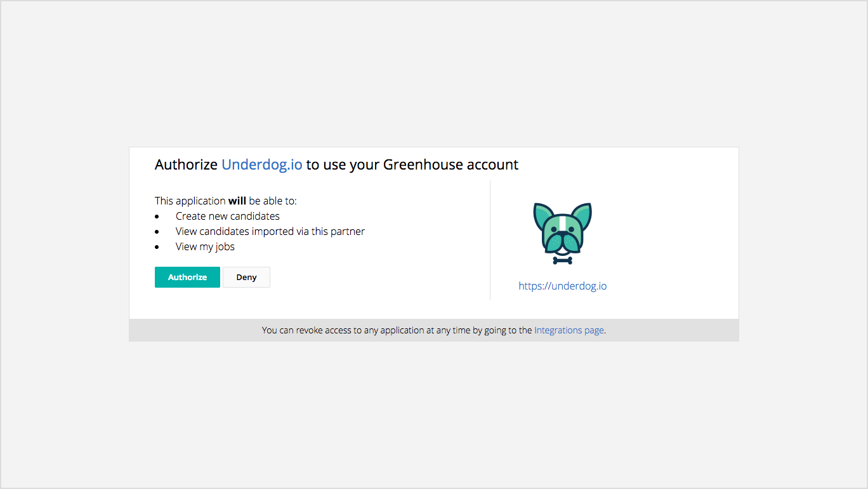The image size is (868, 489).
Task: Click the bulldog logo's right ear
Action: pyautogui.click(x=582, y=215)
